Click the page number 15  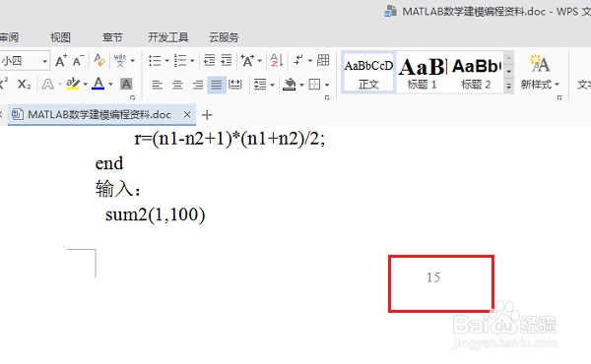(x=433, y=277)
